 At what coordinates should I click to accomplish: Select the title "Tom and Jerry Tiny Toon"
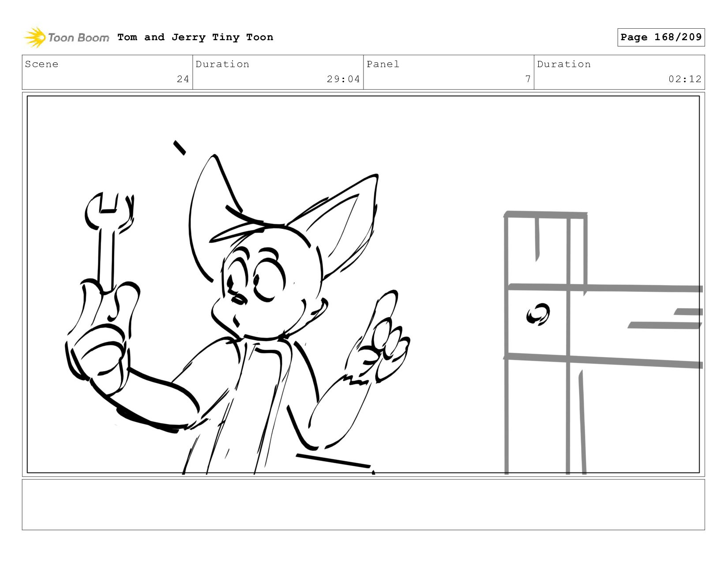[195, 37]
